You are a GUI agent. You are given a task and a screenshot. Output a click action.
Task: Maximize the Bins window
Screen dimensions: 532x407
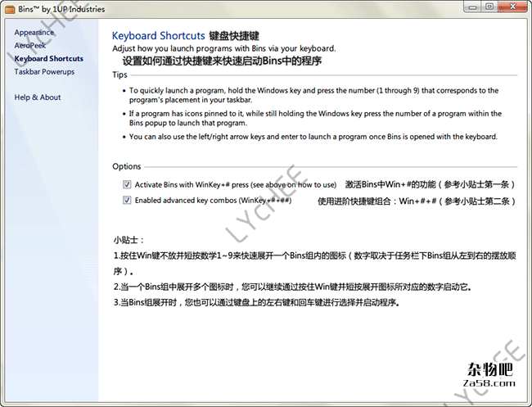click(489, 7)
